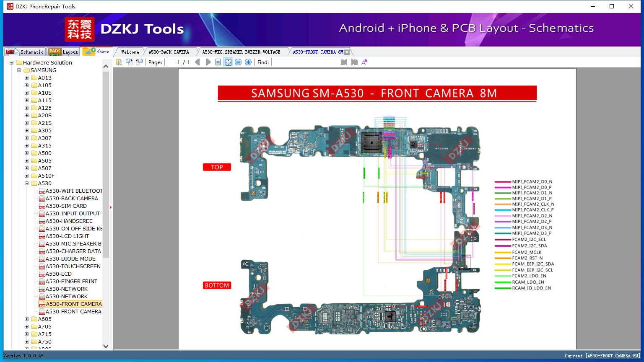Open the A530-CHARGER DATA tree file

[x=73, y=251]
